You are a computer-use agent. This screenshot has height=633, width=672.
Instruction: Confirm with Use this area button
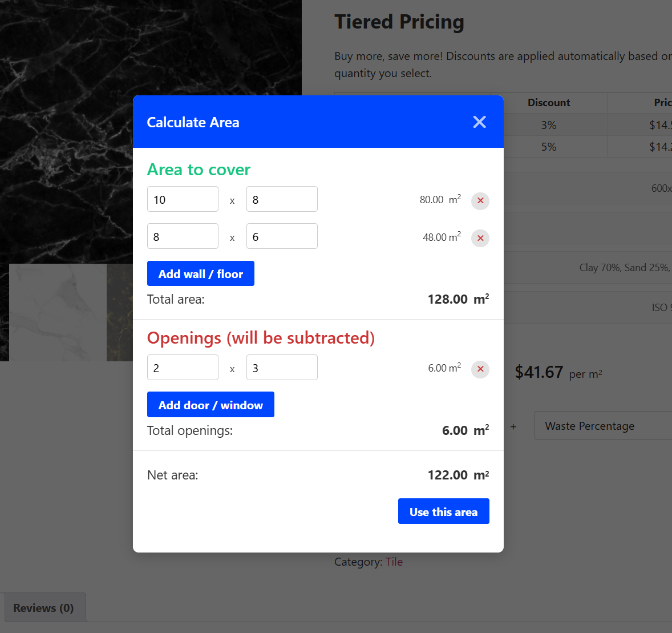[443, 511]
